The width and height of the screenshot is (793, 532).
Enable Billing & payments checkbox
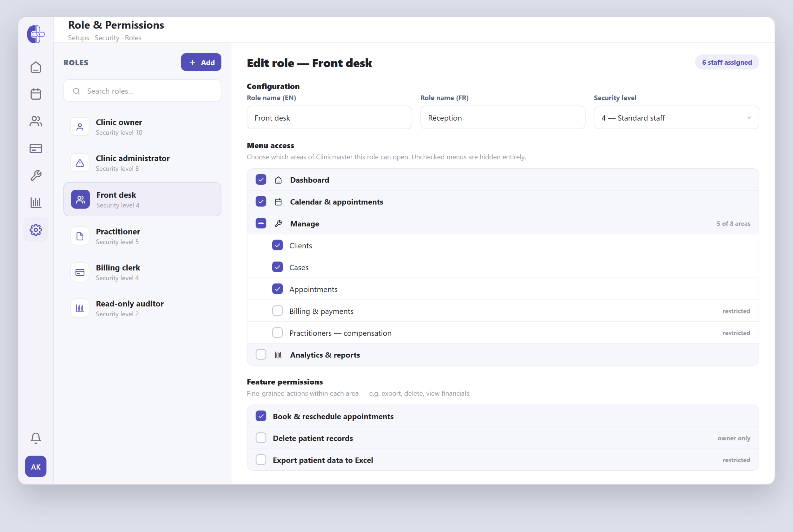278,311
